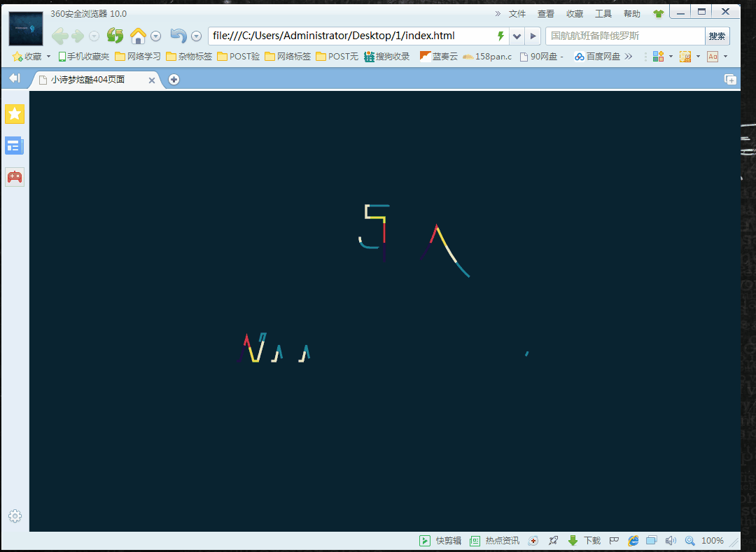Open the 蓝奏云 bookmark
Viewport: 756px width, 552px height.
tap(438, 56)
